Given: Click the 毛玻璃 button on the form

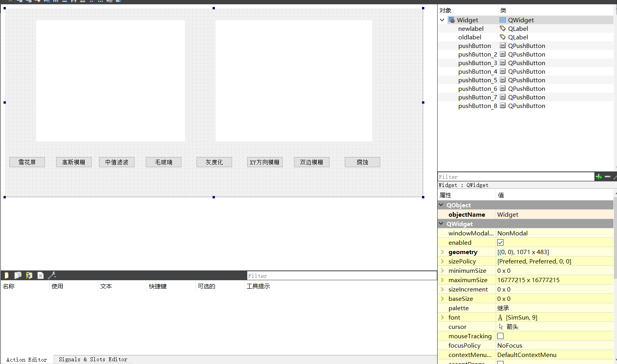Looking at the screenshot, I should pyautogui.click(x=163, y=162).
